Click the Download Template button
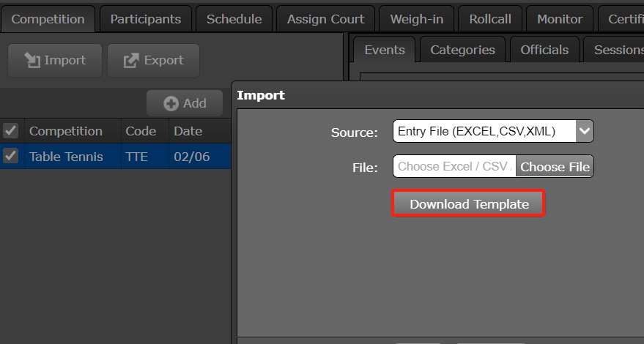The image size is (644, 344). [469, 204]
